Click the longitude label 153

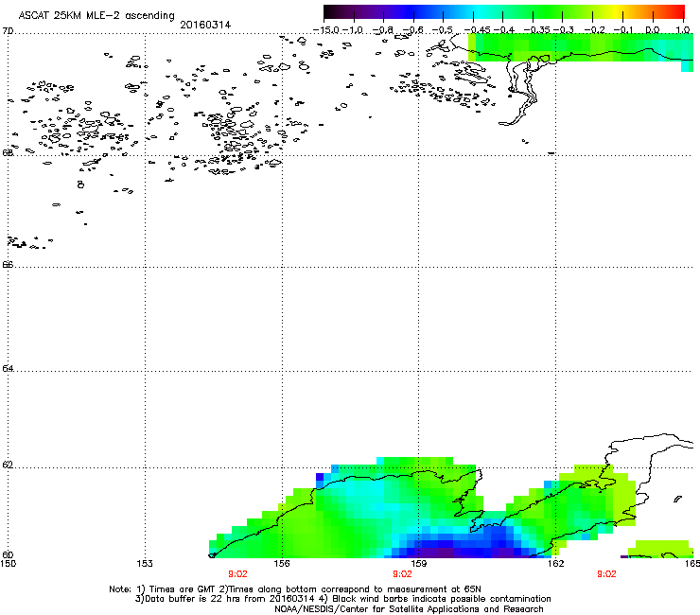coord(145,564)
